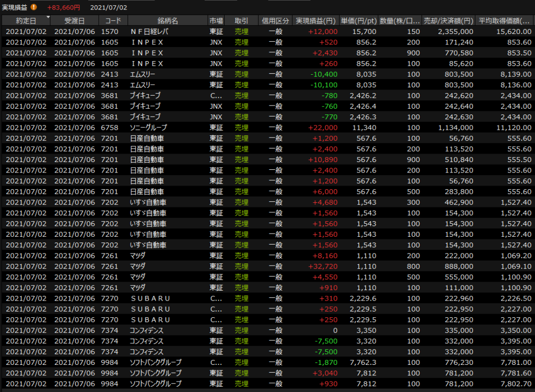Click the 銘柄名 column header
This screenshot has height=392, width=535.
pos(167,21)
